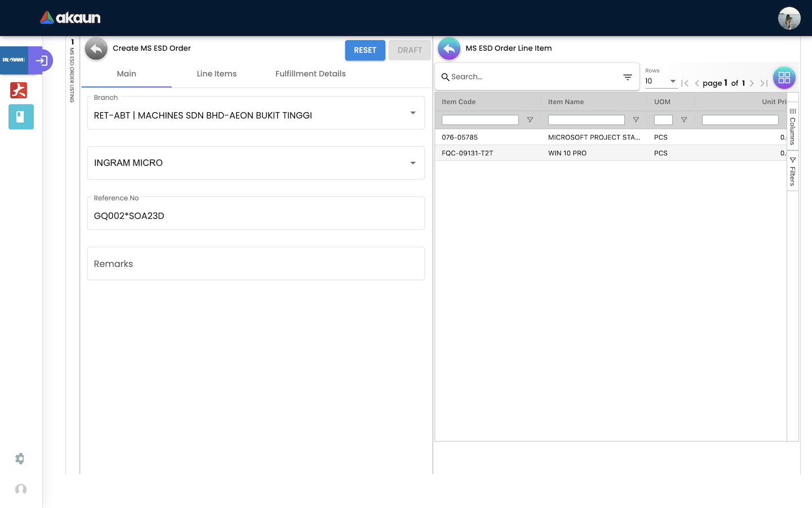812x508 pixels.
Task: Switch to the Line Items tab
Action: [x=217, y=74]
